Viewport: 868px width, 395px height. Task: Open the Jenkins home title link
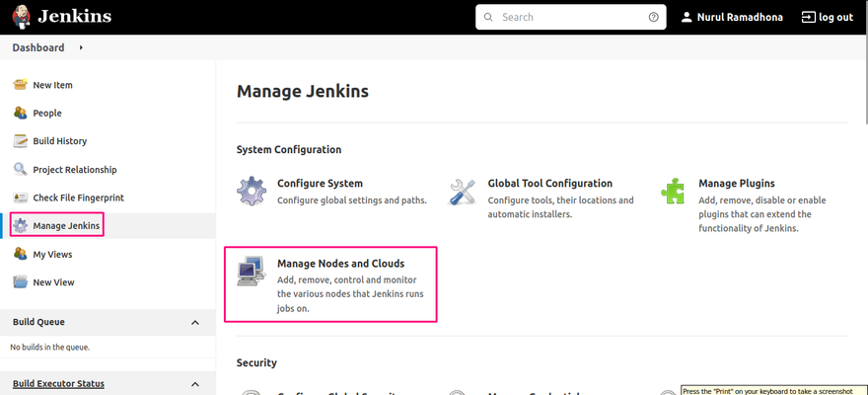pos(74,17)
